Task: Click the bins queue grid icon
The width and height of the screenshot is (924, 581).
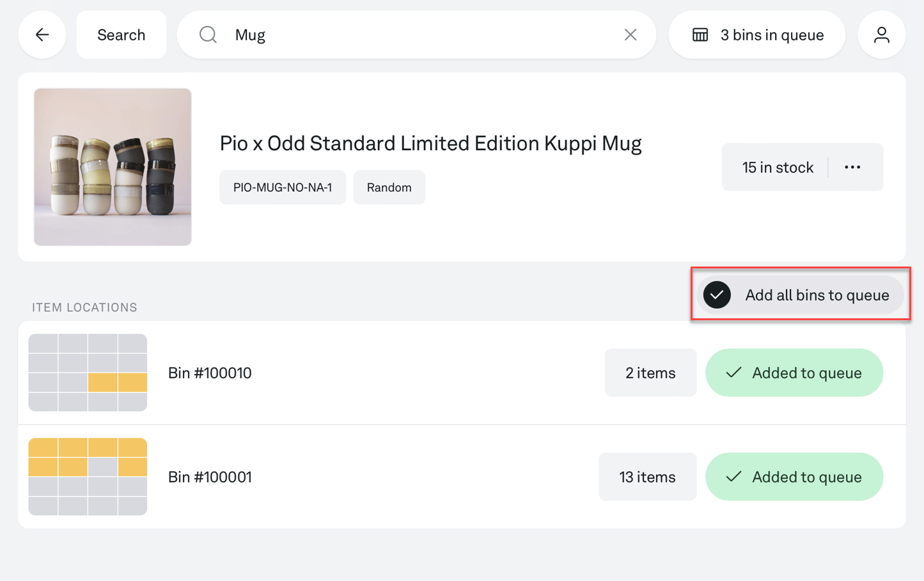Action: [x=700, y=35]
